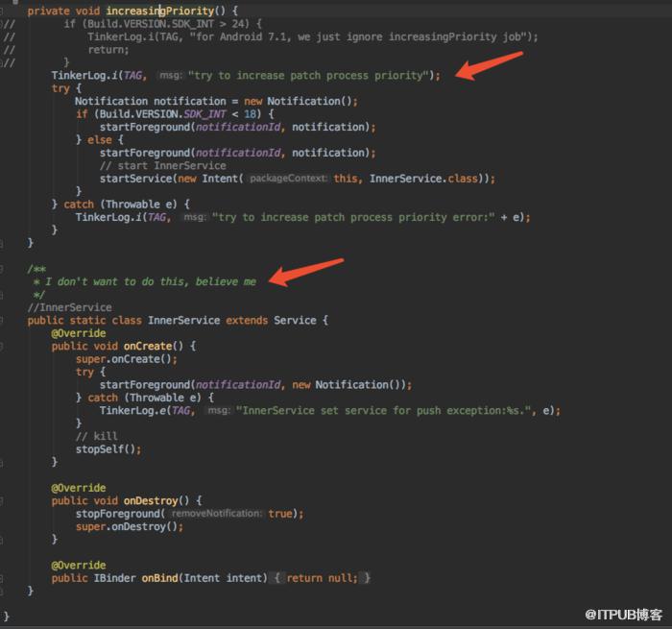Click the '} else {' line

coord(100,140)
